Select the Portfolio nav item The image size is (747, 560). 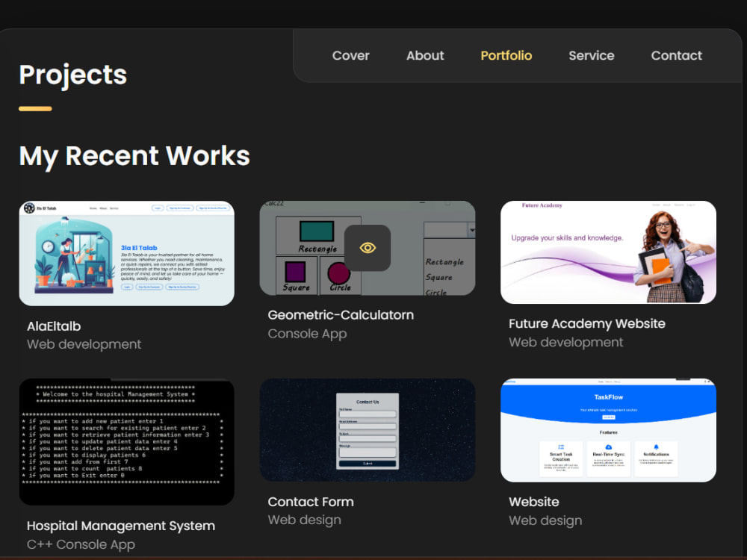506,56
